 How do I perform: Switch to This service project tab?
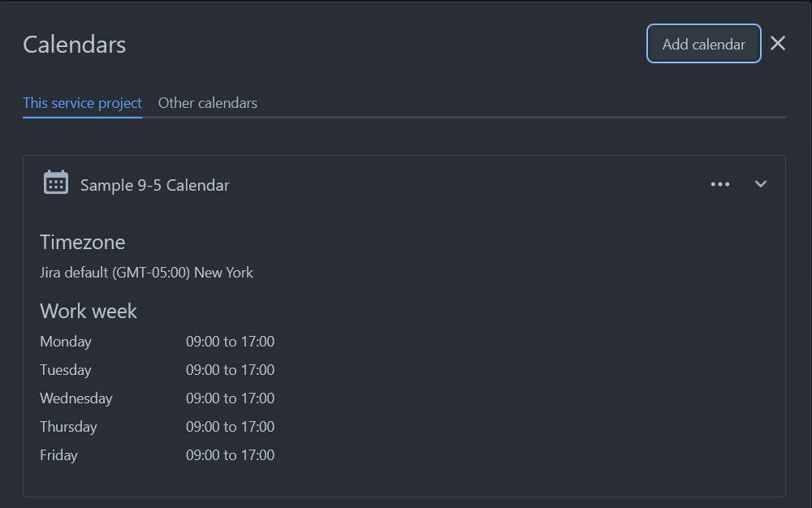pos(82,103)
